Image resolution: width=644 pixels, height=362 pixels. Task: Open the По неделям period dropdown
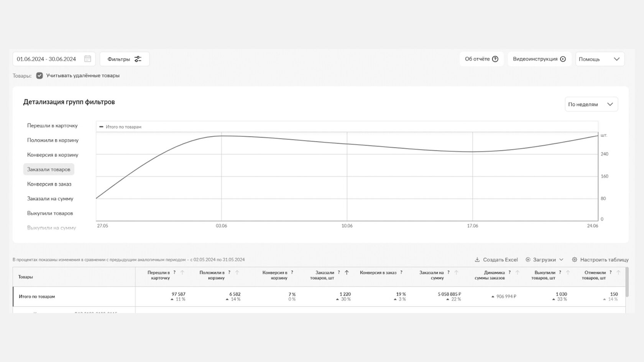591,104
